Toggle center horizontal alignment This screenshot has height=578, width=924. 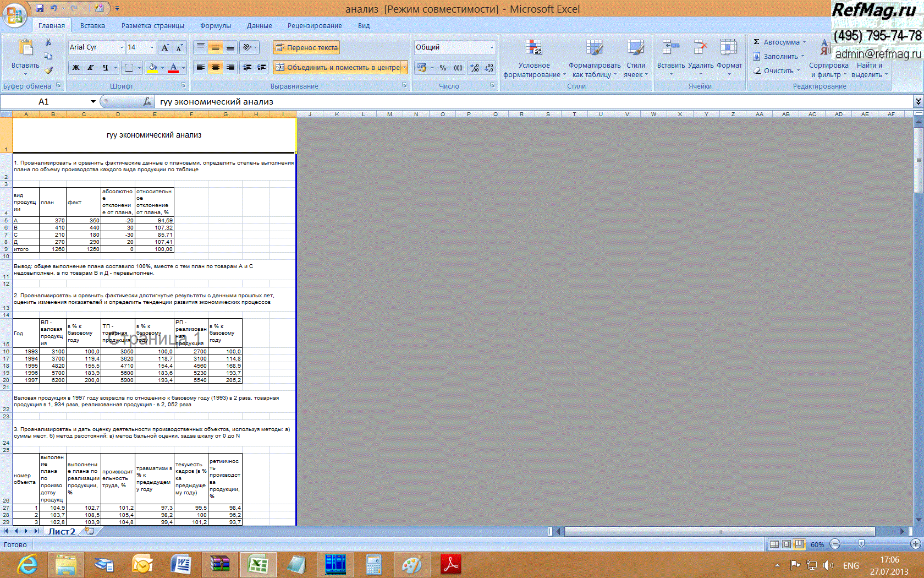216,67
